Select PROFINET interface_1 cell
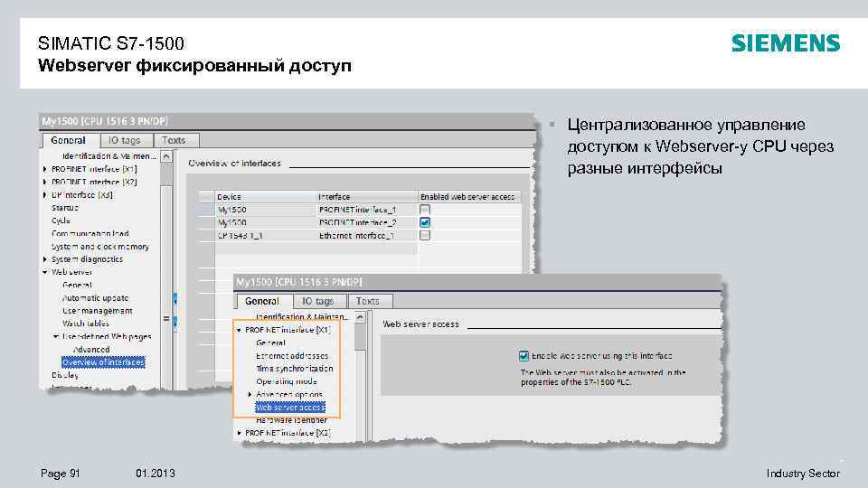 (366, 210)
